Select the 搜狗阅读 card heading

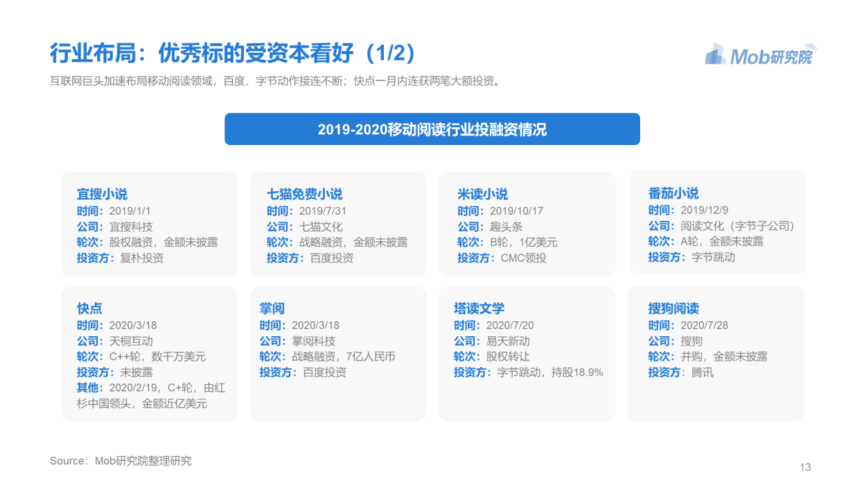click(673, 308)
